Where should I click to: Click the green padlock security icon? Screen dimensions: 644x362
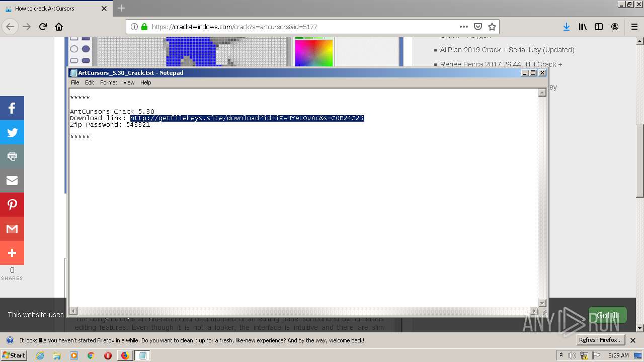coord(144,27)
